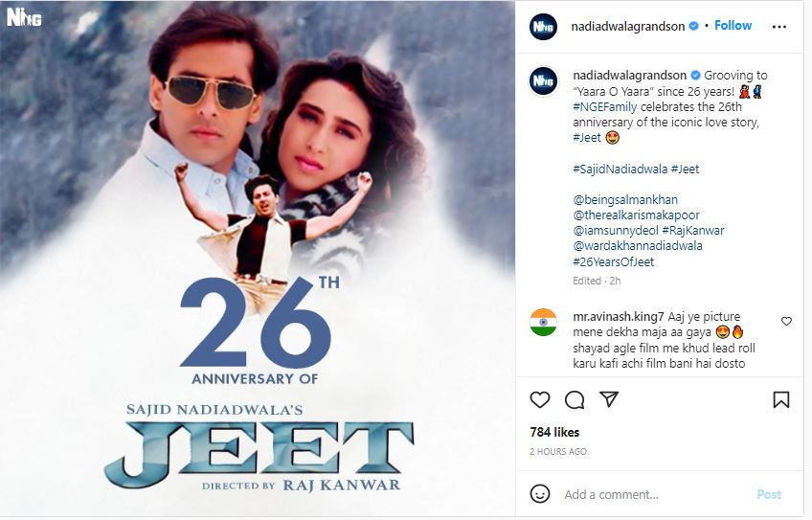View the list of 784 likes
The width and height of the screenshot is (812, 520).
pyautogui.click(x=554, y=432)
